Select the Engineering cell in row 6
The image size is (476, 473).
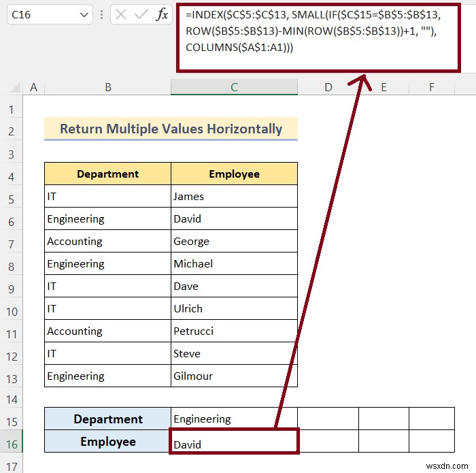point(107,218)
